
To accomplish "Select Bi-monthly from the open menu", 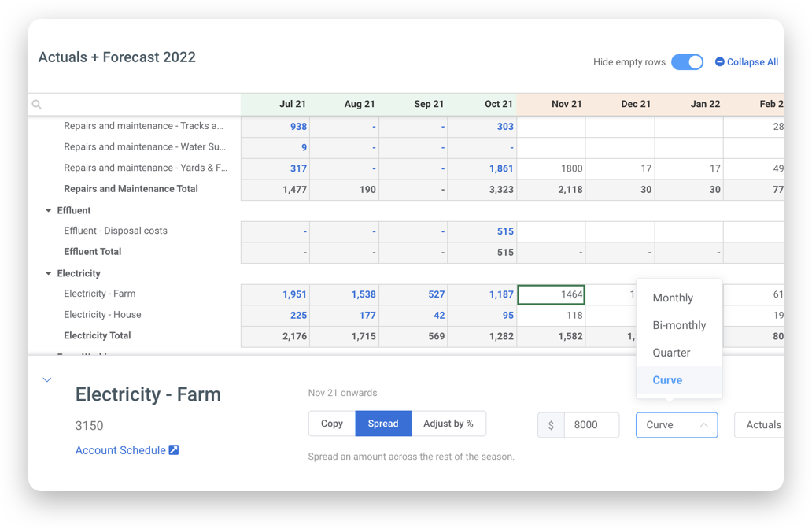I will tap(679, 325).
